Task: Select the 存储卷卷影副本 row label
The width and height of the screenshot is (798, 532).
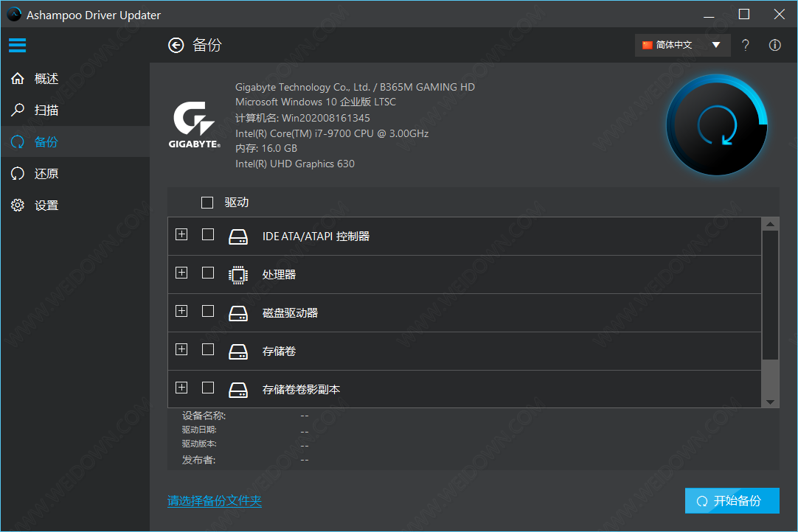Action: [x=301, y=390]
